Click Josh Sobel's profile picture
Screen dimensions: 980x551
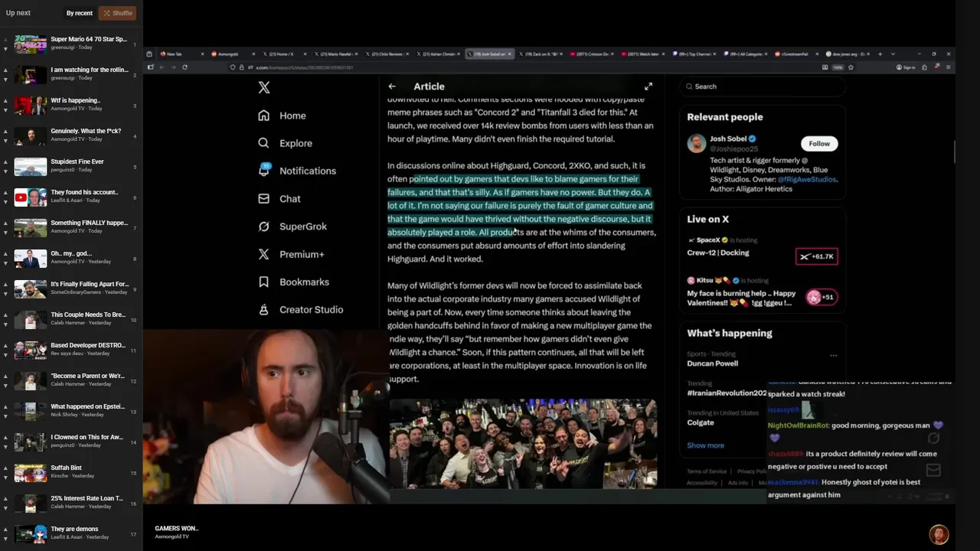click(x=696, y=144)
